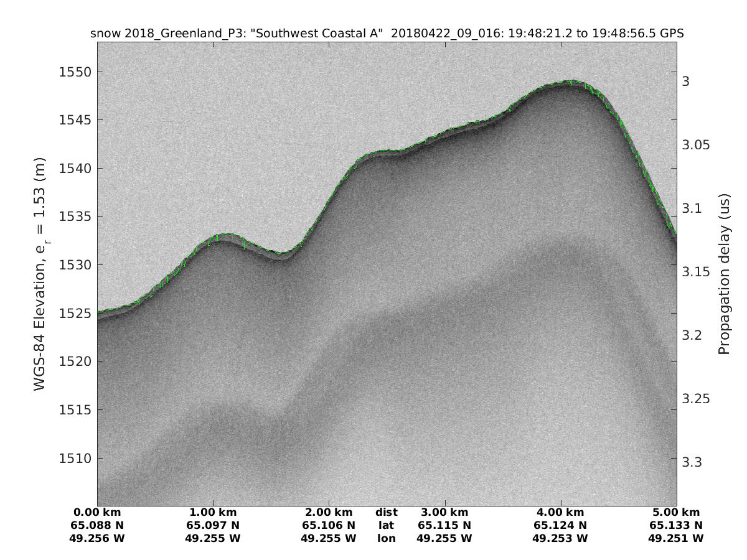This screenshot has width=747, height=560.
Task: Click the 1550 elevation tick label
Action: tap(75, 72)
